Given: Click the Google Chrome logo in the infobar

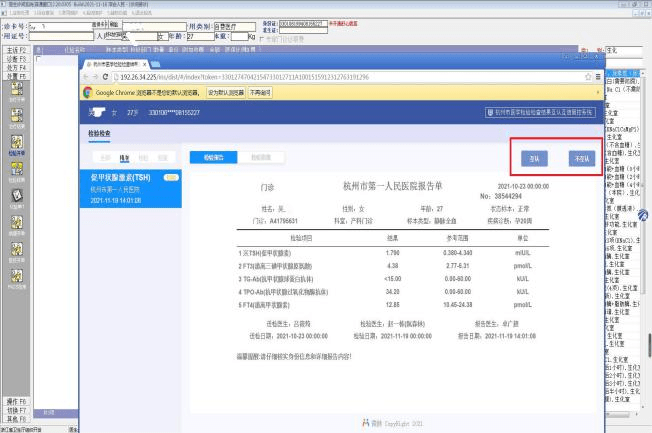Looking at the screenshot, I should 87,92.
